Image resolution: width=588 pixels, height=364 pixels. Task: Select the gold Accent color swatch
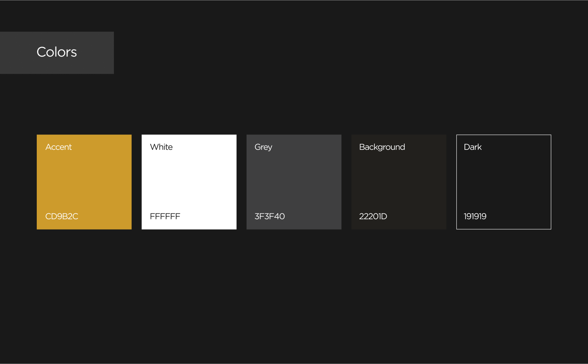click(84, 182)
